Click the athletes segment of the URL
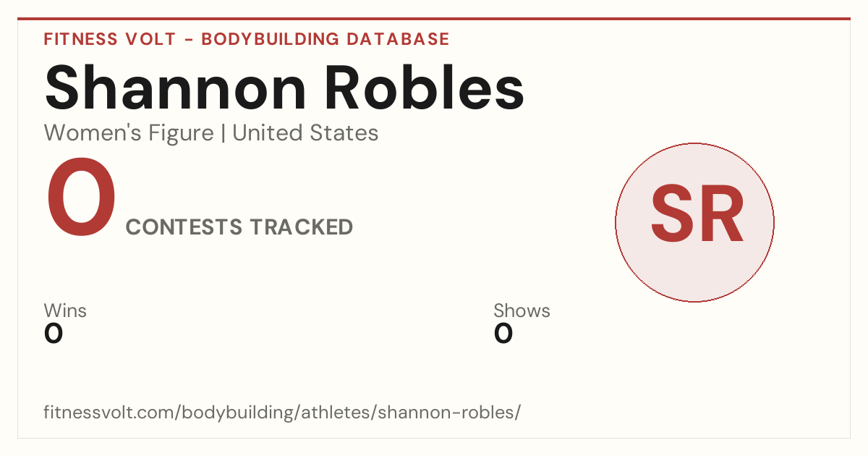The width and height of the screenshot is (868, 456). tap(328, 413)
